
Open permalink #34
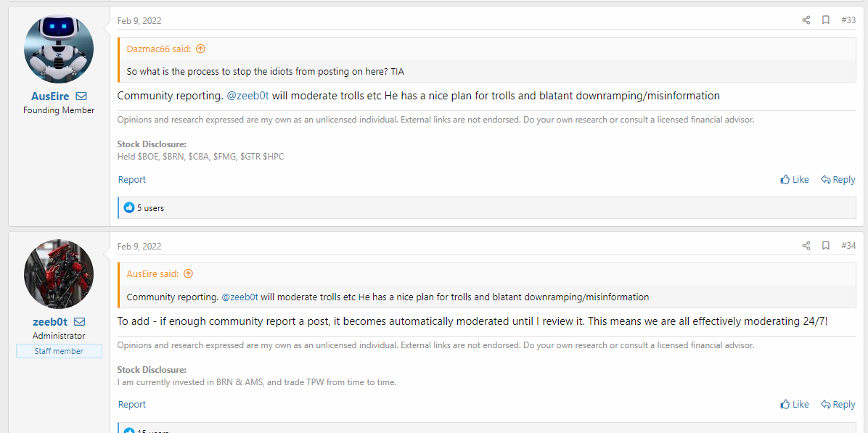[848, 246]
